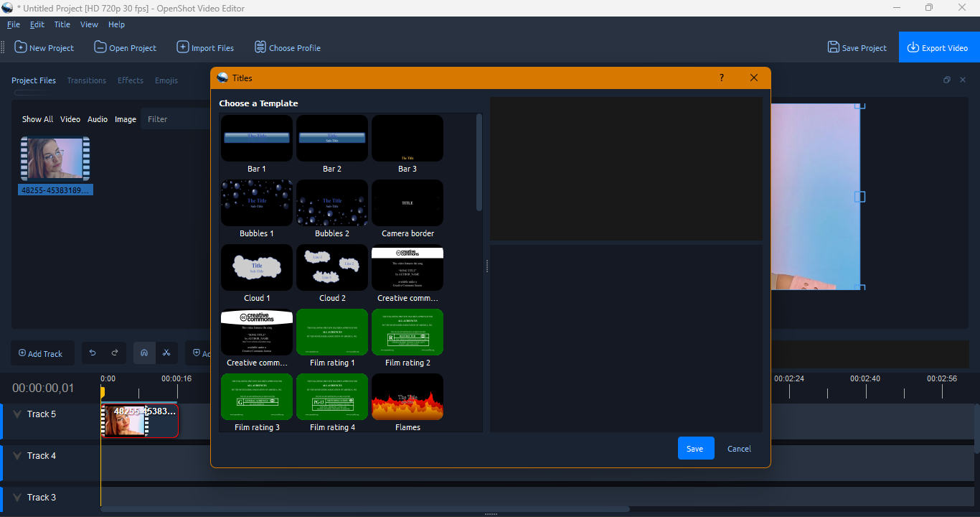Select the Cloud 2 title template
This screenshot has height=517, width=980.
(332, 274)
